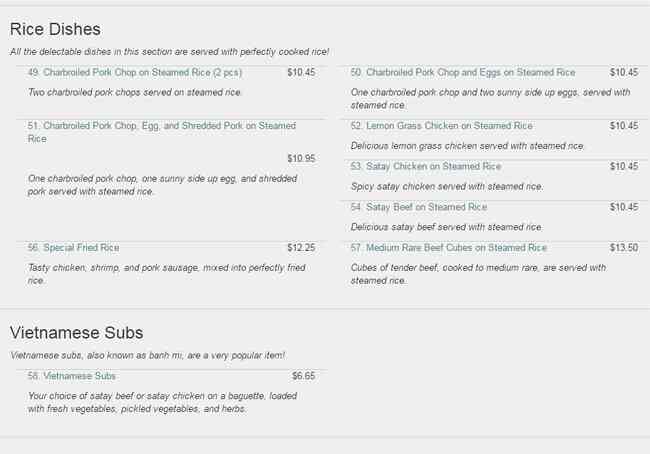This screenshot has width=650, height=454.
Task: Click the $10.95 price for item 51
Action: click(301, 158)
